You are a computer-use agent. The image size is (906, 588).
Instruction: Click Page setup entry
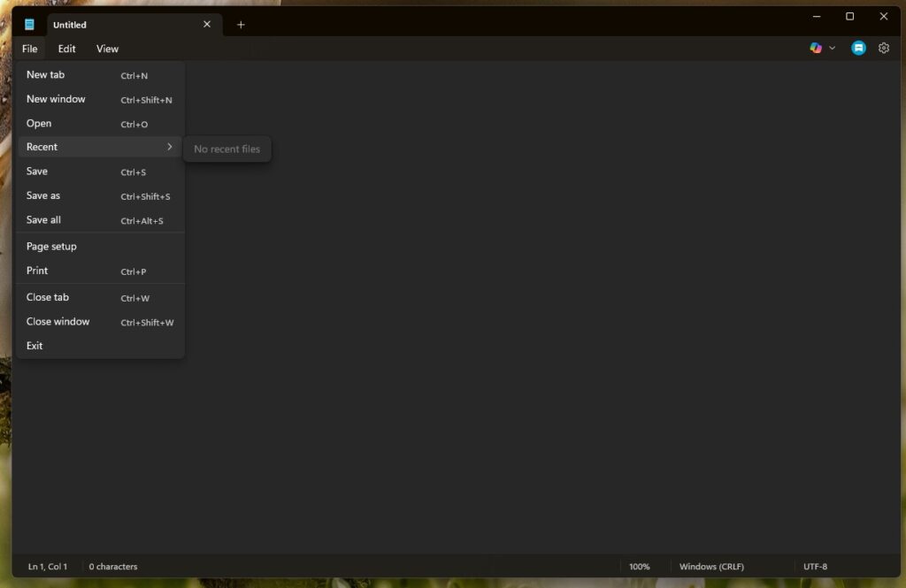(x=50, y=246)
